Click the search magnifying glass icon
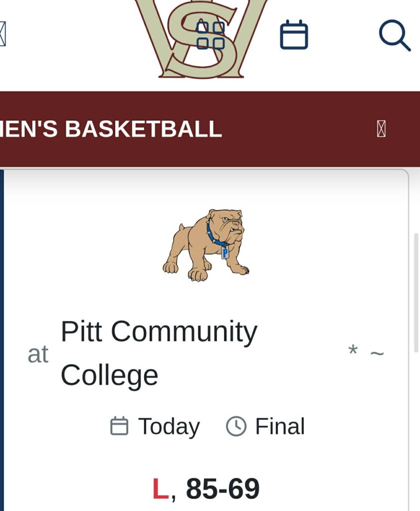The height and width of the screenshot is (511, 420). coord(395,35)
